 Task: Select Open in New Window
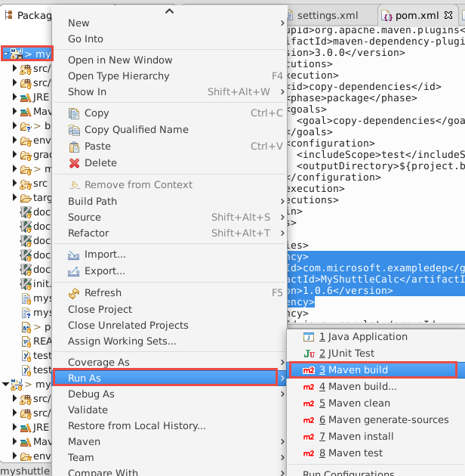(170, 60)
